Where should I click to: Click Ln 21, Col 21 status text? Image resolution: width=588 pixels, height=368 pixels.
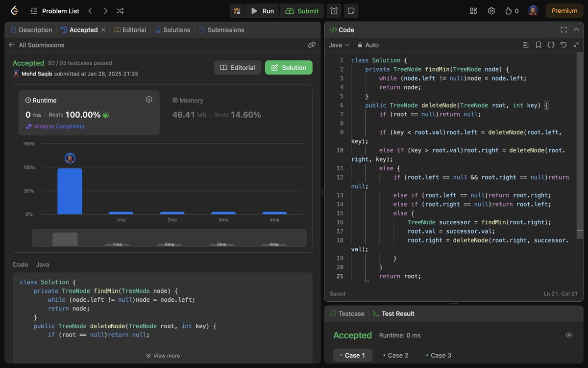click(561, 294)
